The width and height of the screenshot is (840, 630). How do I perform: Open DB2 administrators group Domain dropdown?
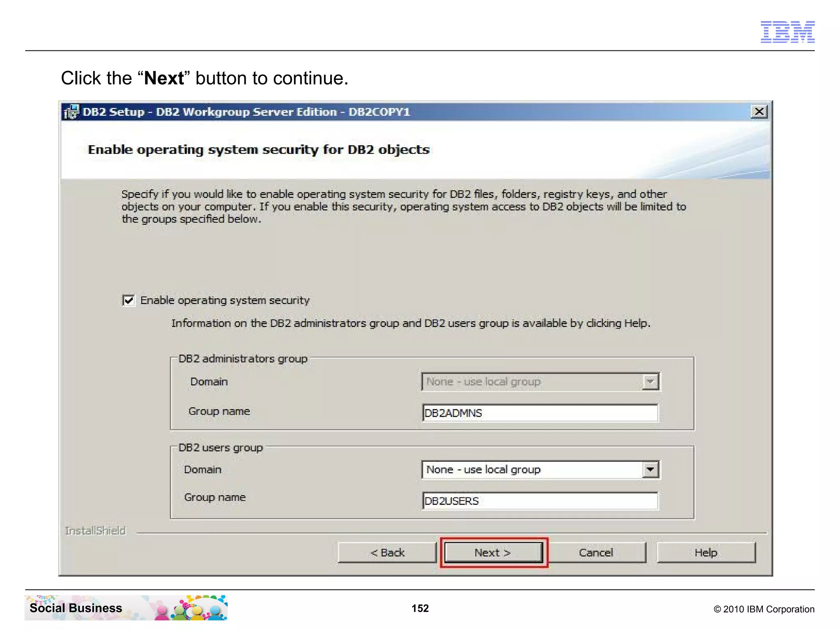[651, 382]
